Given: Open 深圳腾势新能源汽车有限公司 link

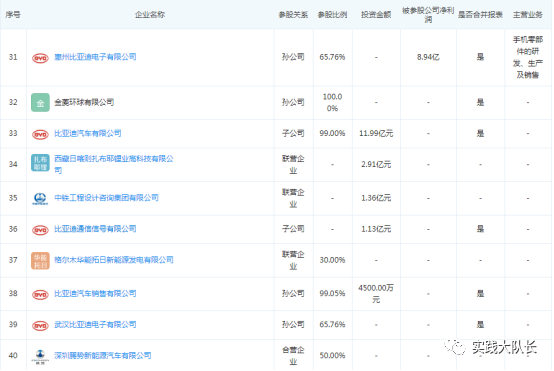Looking at the screenshot, I should click(102, 355).
